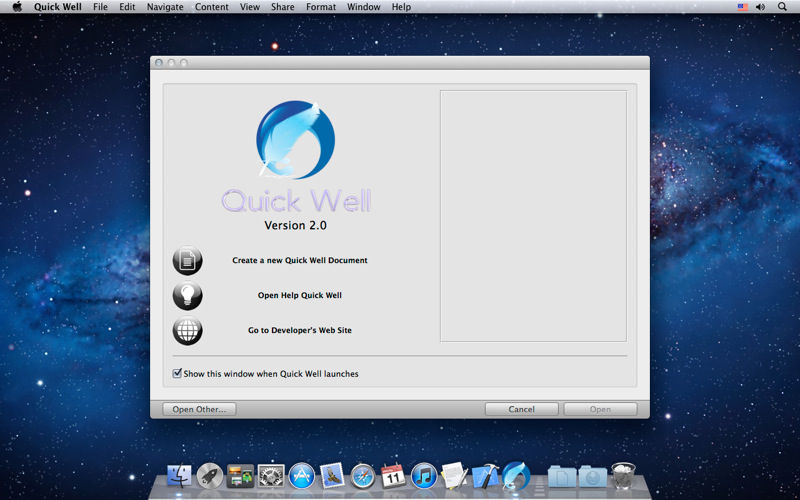Open the Navigate menu

click(x=165, y=7)
